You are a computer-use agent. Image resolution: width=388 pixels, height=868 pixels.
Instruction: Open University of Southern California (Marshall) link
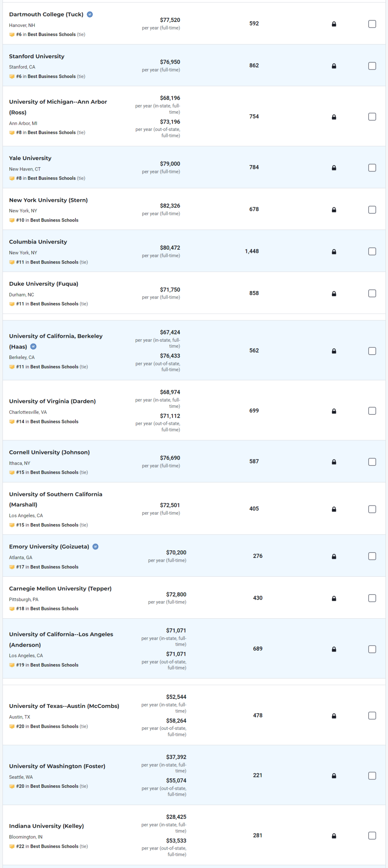(56, 499)
